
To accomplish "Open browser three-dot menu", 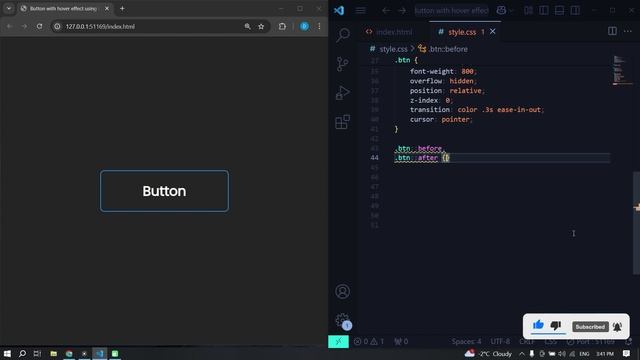I will tap(319, 26).
